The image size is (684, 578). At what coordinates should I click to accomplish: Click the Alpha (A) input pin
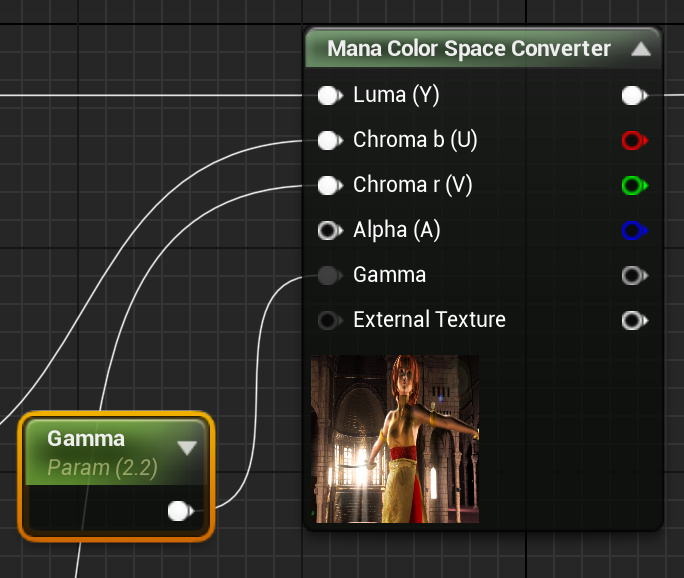coord(330,230)
